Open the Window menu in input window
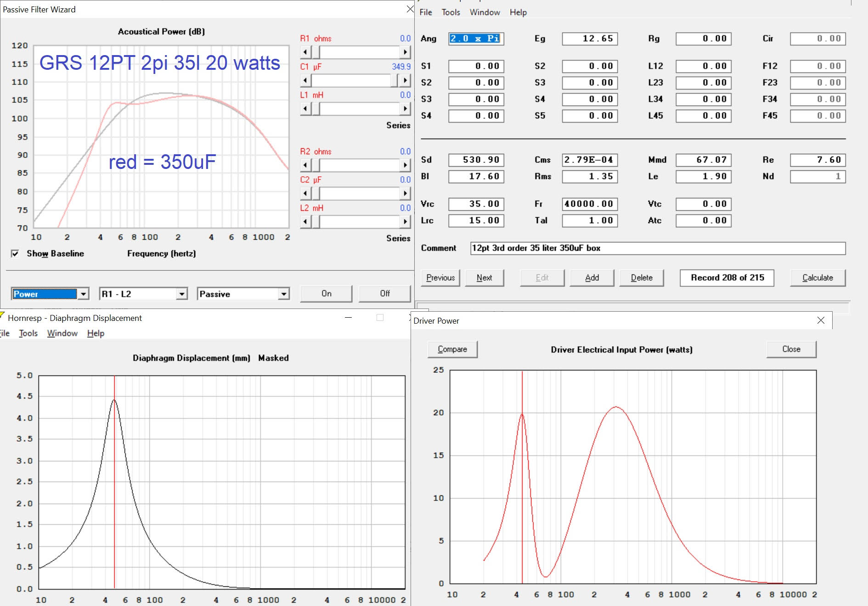Image resolution: width=868 pixels, height=606 pixels. coord(485,12)
